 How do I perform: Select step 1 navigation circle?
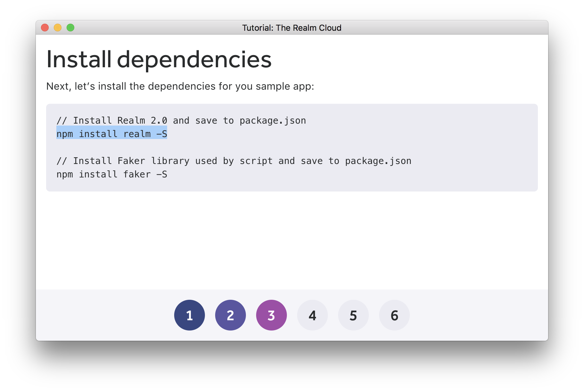[190, 315]
